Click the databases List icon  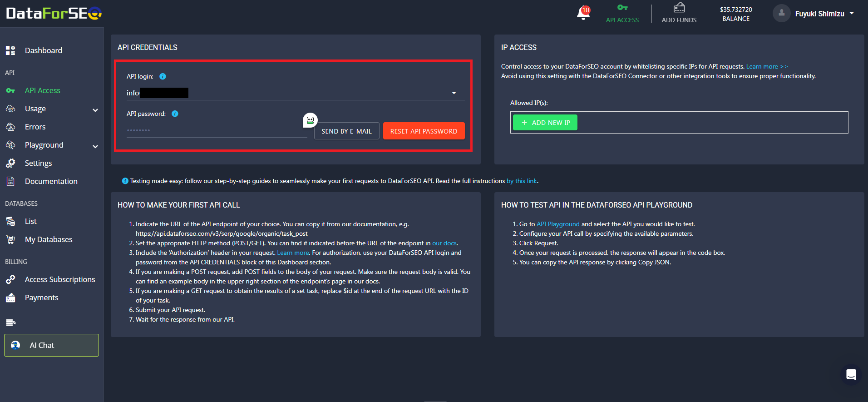click(x=10, y=221)
